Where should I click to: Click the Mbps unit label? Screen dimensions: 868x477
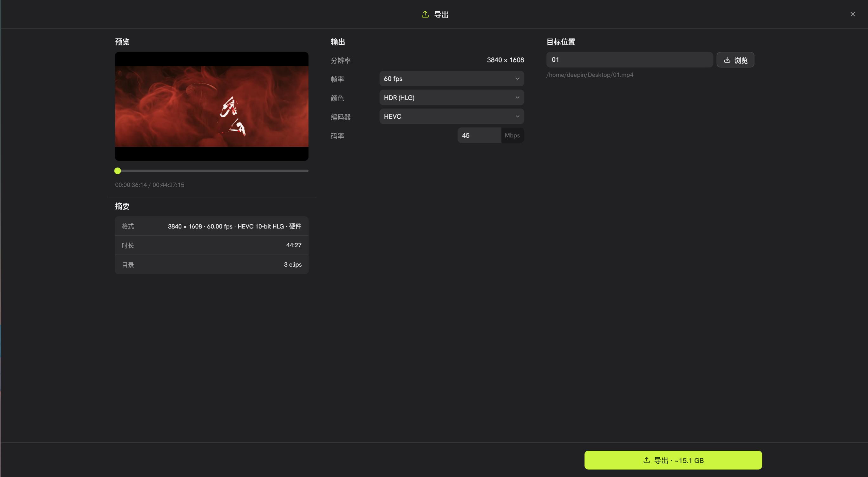coord(512,135)
